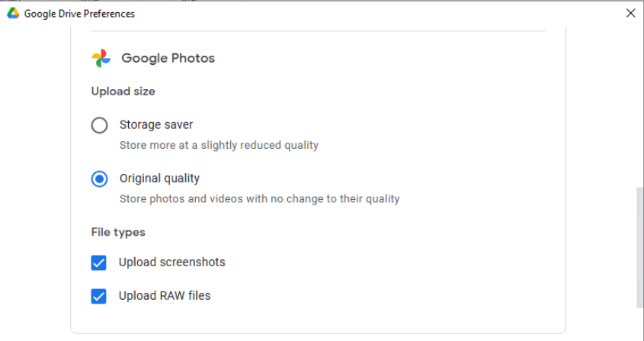Click the Google Photos pinwheel icon

click(101, 58)
